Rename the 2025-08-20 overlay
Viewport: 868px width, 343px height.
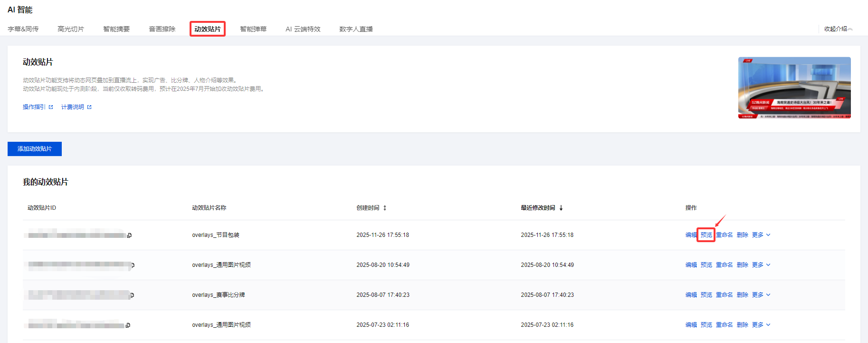coord(724,265)
